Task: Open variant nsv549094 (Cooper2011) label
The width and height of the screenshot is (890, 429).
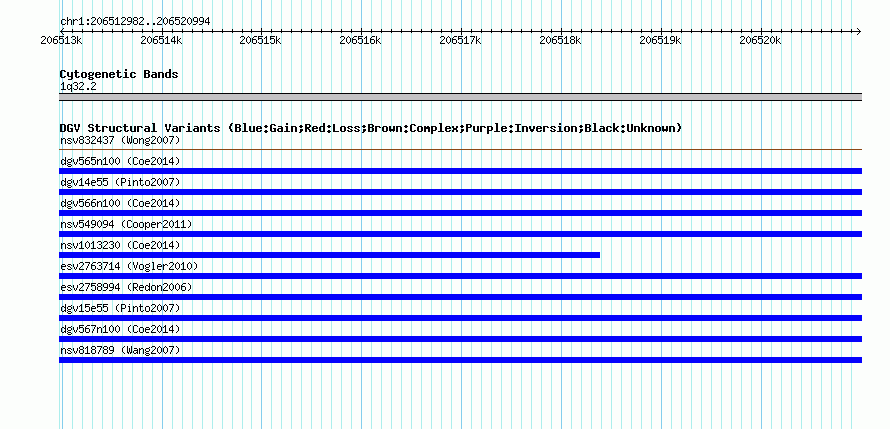Action: tap(126, 224)
